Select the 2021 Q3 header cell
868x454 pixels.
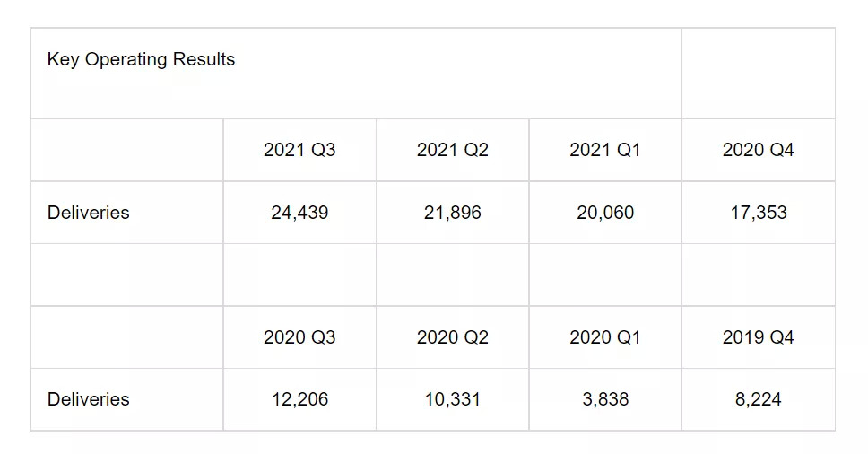click(299, 150)
